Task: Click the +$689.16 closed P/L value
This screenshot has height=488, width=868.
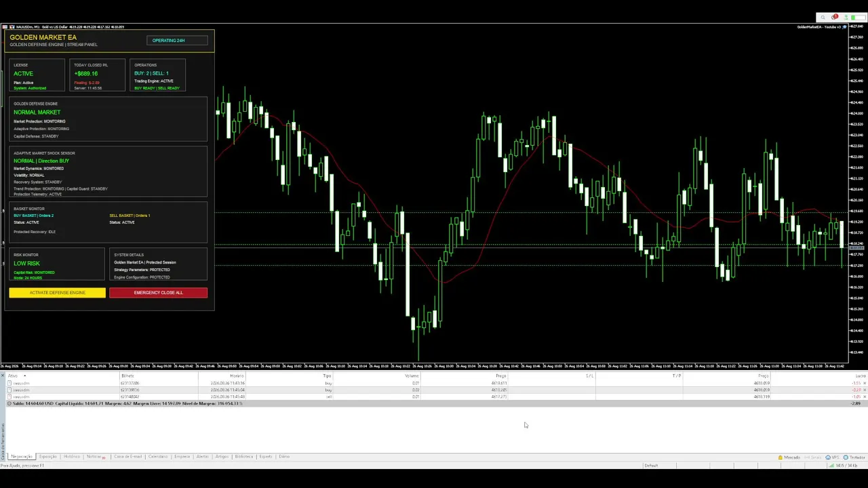Action: [86, 73]
